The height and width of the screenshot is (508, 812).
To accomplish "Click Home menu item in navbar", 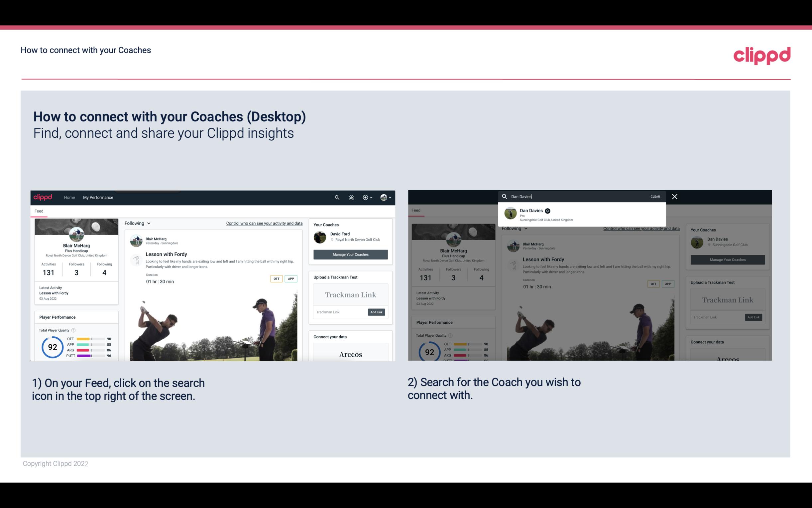I will [x=69, y=197].
